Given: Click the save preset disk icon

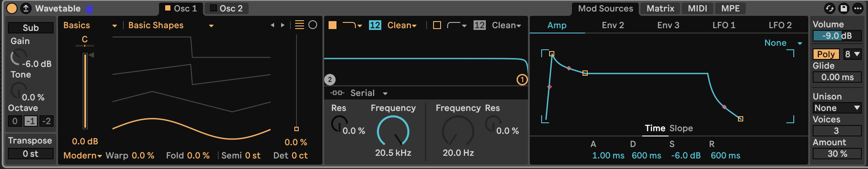Looking at the screenshot, I should tap(843, 8).
